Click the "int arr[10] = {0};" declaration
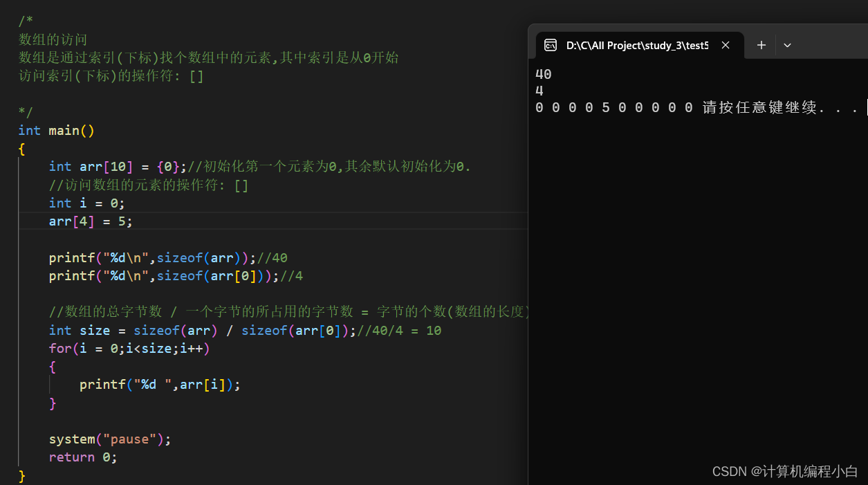 [118, 167]
